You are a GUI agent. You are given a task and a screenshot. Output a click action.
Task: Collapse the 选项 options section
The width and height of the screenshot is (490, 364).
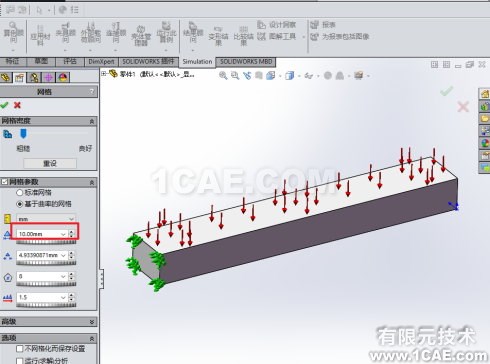92,338
